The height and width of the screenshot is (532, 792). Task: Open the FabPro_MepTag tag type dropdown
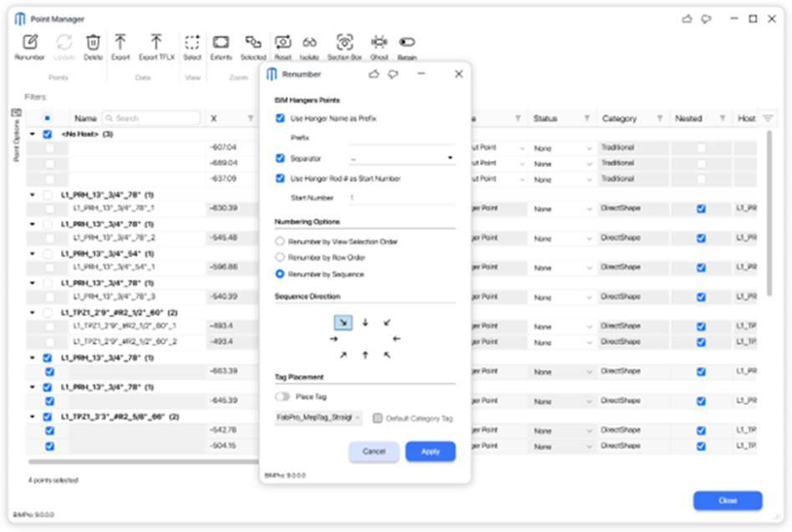[318, 418]
